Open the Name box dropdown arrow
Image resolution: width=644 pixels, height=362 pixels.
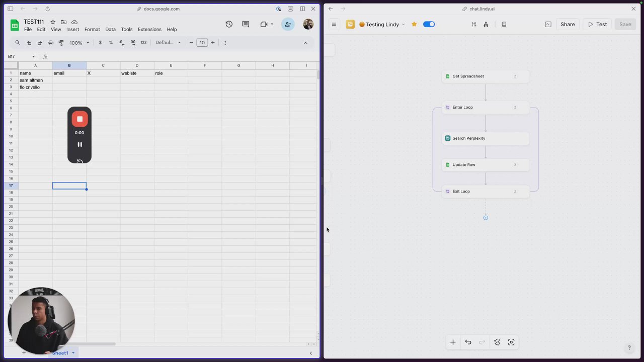33,56
